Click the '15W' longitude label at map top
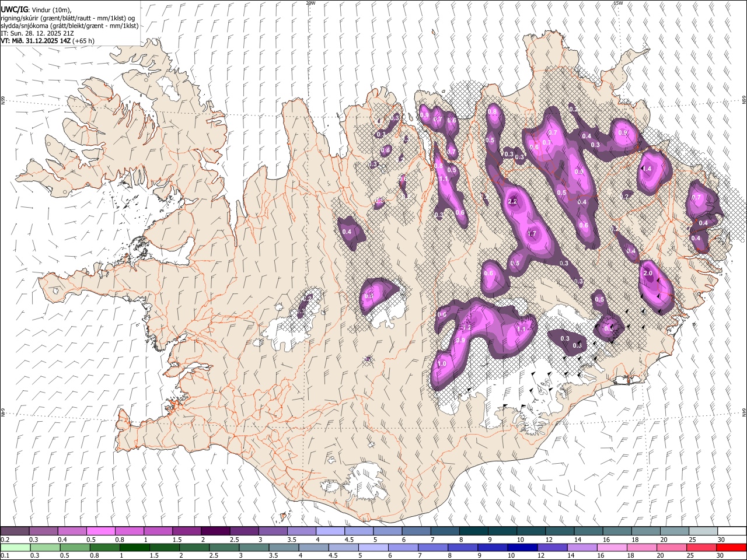Screen dimensions: 747x560 tap(618, 3)
